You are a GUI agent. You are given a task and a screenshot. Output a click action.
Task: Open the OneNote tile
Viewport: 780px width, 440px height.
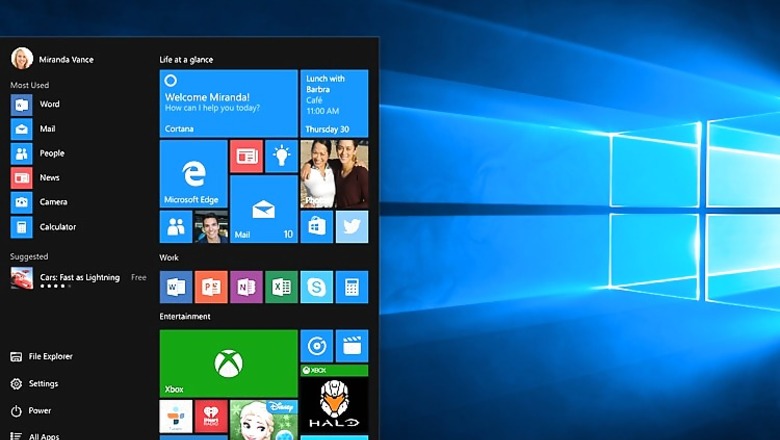pos(246,287)
